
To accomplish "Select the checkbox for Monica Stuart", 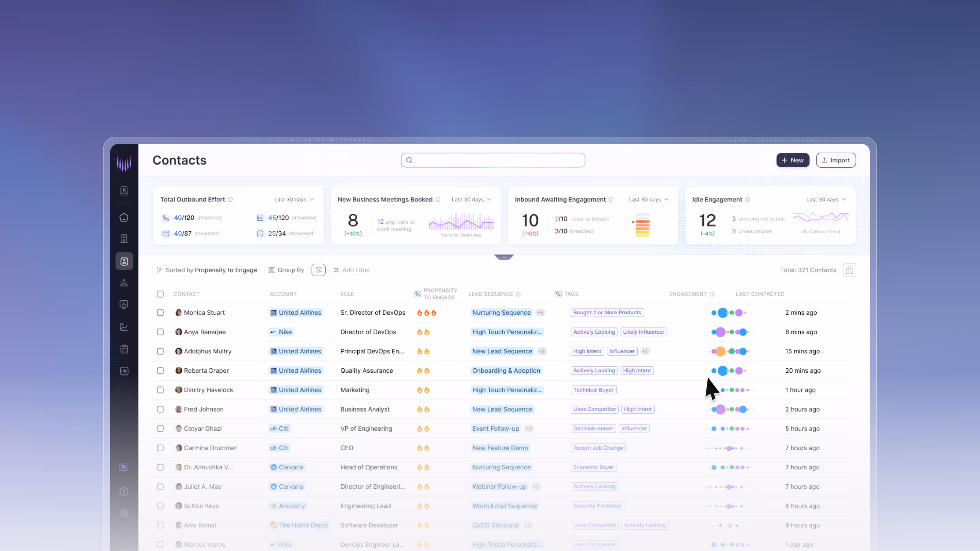I will click(160, 313).
